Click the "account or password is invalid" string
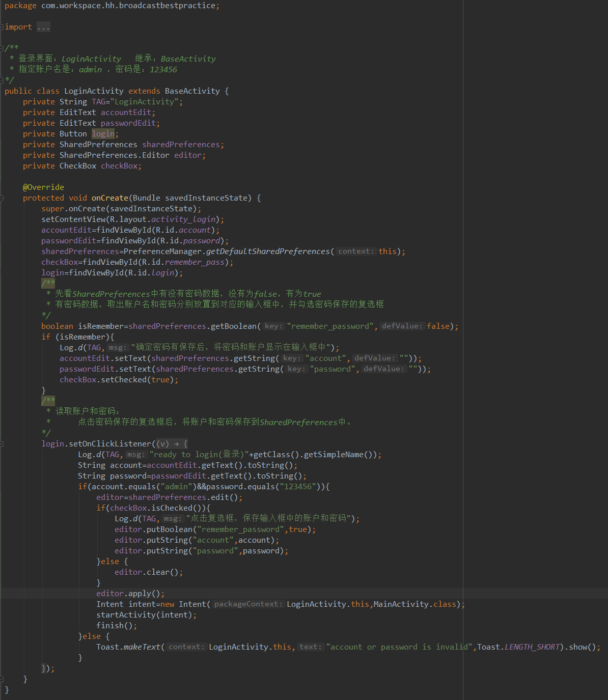This screenshot has width=608, height=700. pyautogui.click(x=399, y=647)
